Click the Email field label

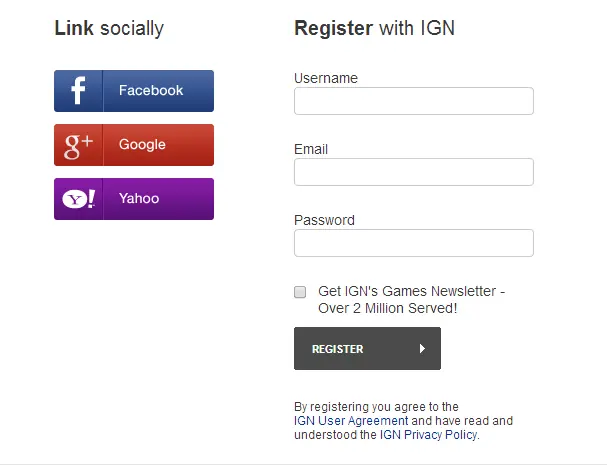coord(311,149)
